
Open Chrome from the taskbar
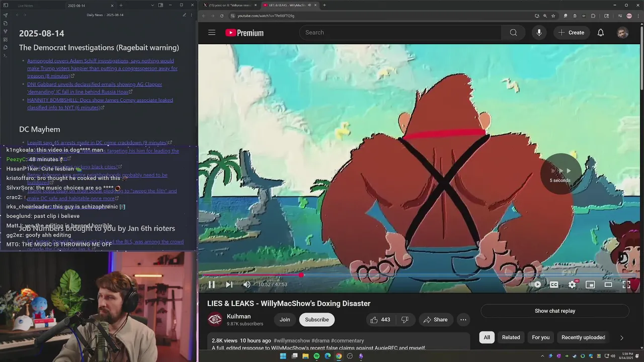point(339,356)
